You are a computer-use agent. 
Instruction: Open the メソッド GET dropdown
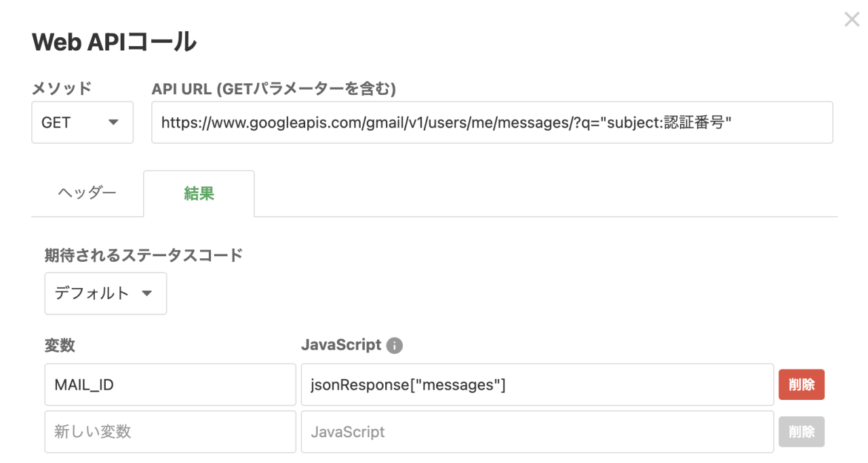tap(82, 122)
